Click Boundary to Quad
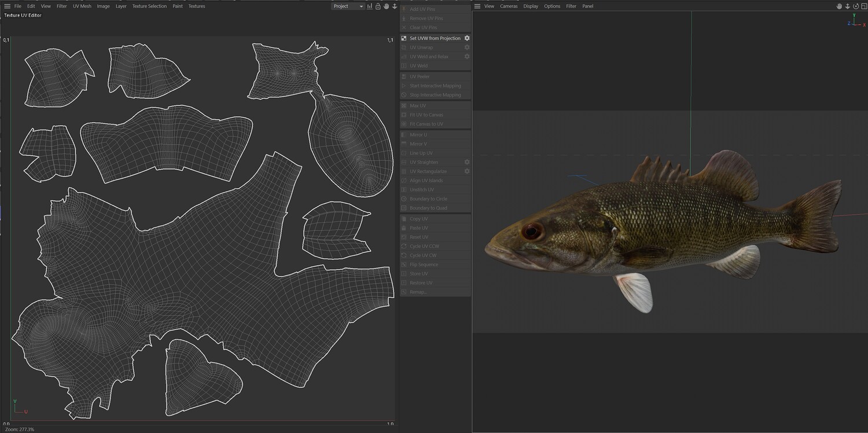 coord(435,208)
